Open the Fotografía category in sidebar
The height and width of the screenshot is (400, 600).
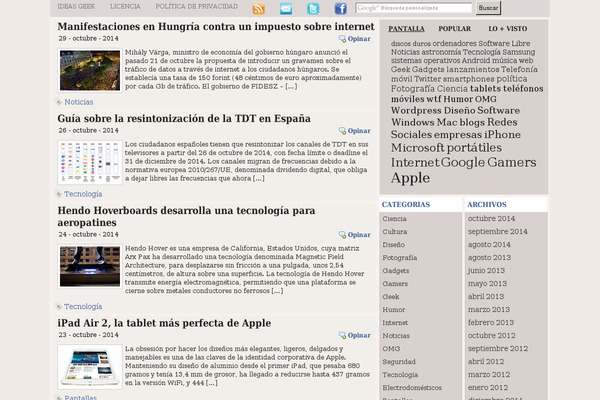click(x=399, y=258)
